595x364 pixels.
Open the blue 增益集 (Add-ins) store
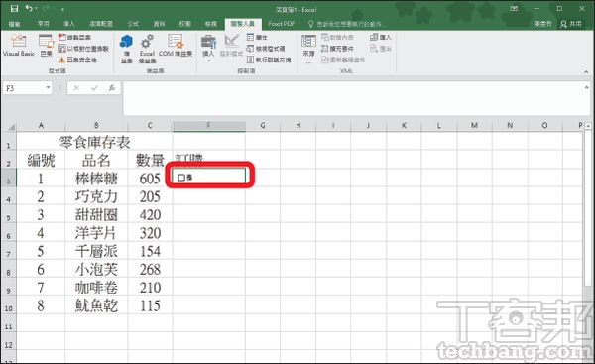126,49
